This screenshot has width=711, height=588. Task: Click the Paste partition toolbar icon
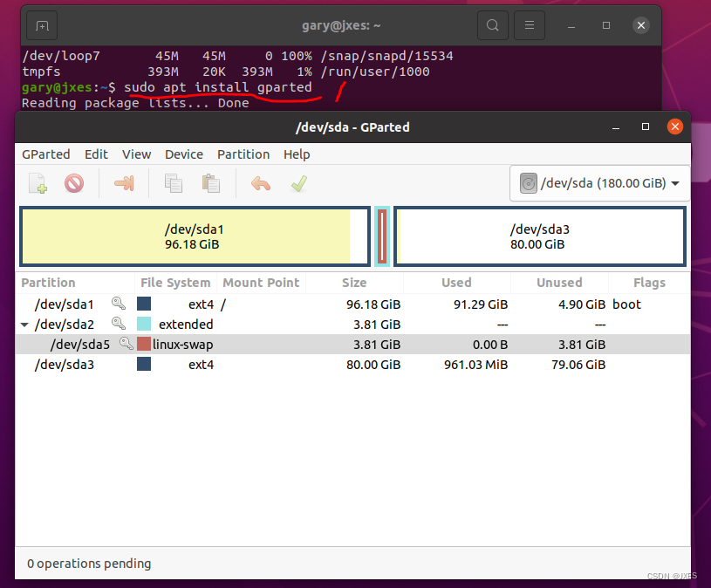[x=211, y=183]
